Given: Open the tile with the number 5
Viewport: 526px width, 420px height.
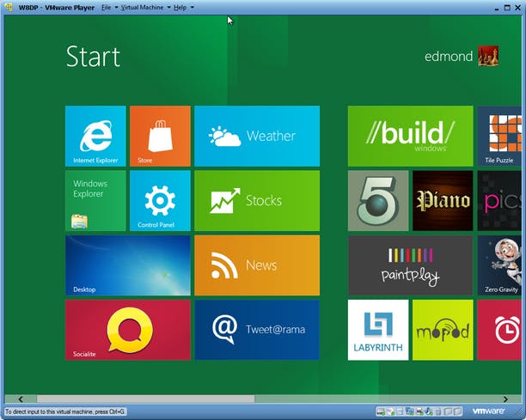Looking at the screenshot, I should (x=378, y=200).
